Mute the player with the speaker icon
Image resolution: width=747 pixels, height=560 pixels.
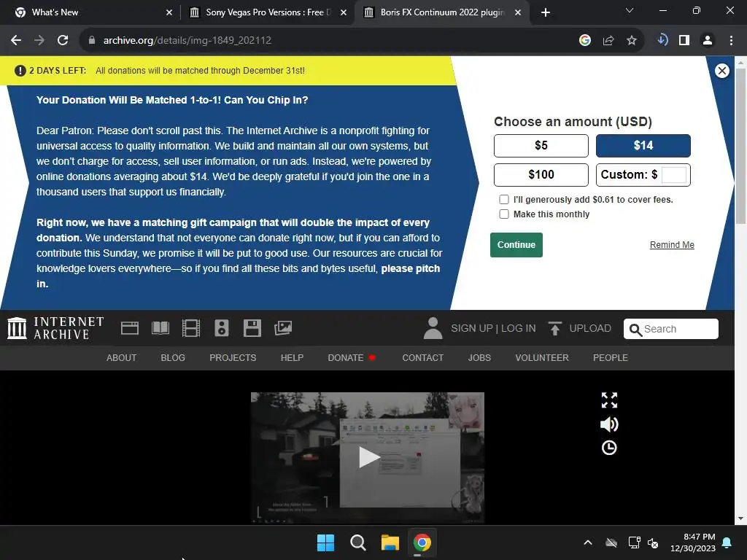609,424
